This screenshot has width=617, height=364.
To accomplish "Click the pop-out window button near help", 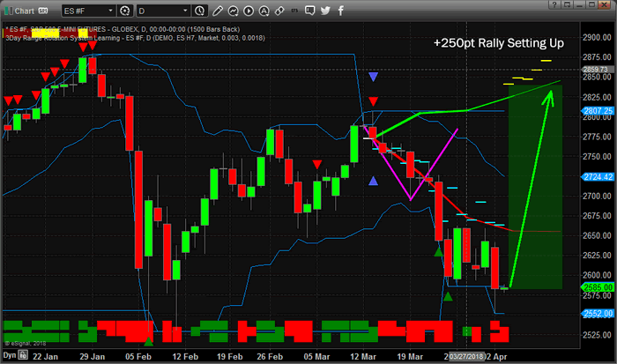I will [567, 4].
